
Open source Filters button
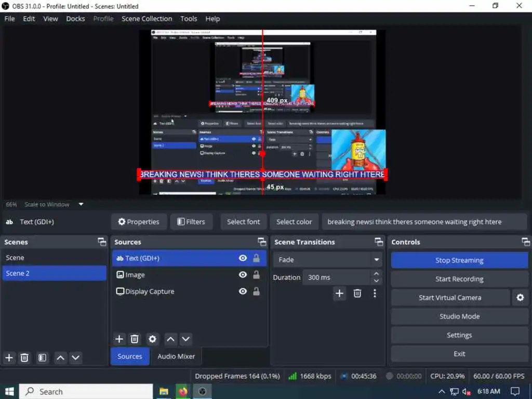(191, 221)
